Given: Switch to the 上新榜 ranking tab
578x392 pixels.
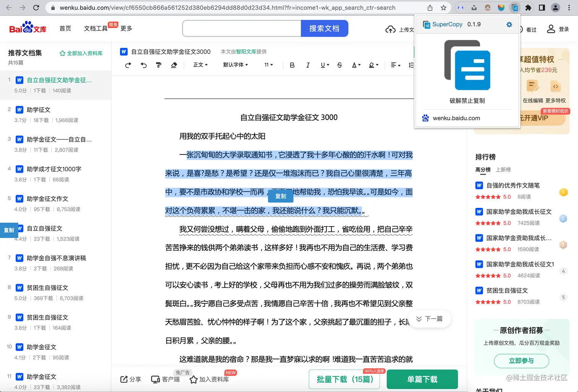Looking at the screenshot, I should tap(503, 170).
